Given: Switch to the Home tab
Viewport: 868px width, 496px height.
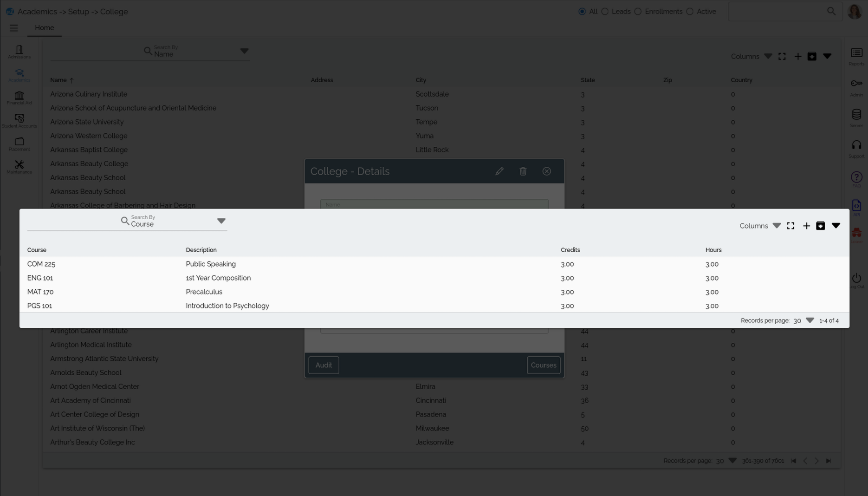Looking at the screenshot, I should pos(44,27).
